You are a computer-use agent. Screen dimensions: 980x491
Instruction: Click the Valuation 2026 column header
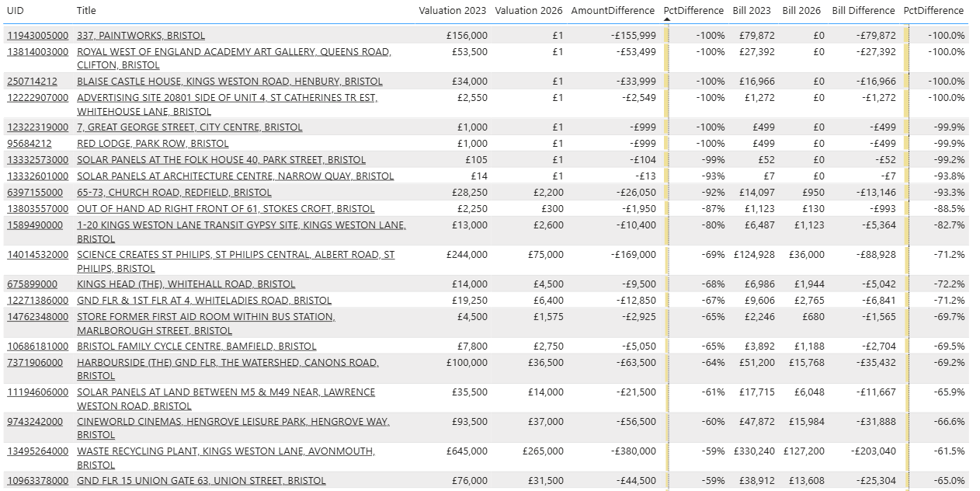tap(528, 11)
